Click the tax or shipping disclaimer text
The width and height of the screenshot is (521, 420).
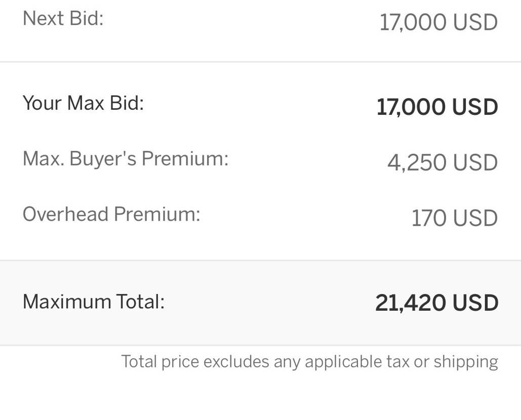coord(309,362)
